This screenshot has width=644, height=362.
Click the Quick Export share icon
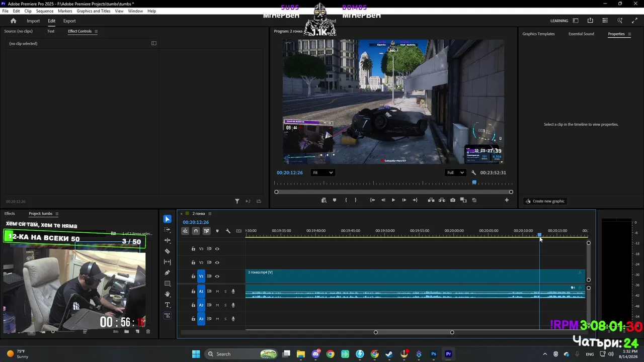(590, 21)
